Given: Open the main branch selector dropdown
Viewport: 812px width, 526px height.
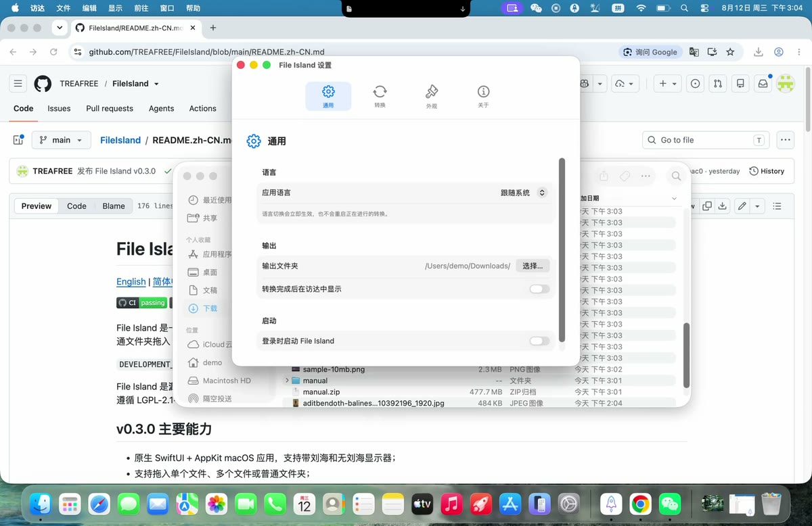Looking at the screenshot, I should pos(62,140).
